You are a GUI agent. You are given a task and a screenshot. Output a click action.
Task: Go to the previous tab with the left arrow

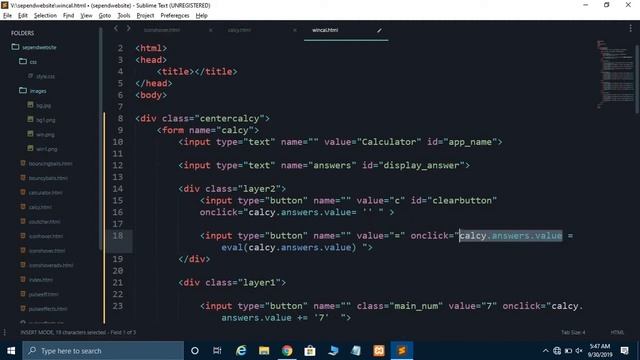[x=116, y=28]
